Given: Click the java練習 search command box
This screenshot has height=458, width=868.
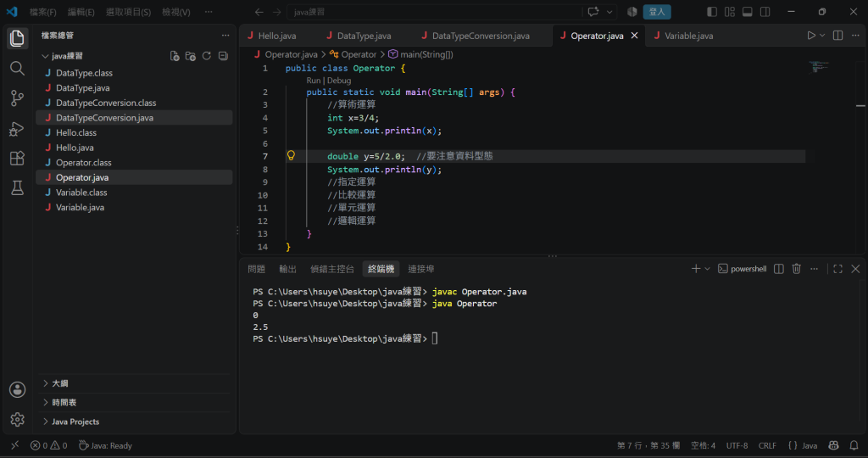Looking at the screenshot, I should click(x=435, y=12).
